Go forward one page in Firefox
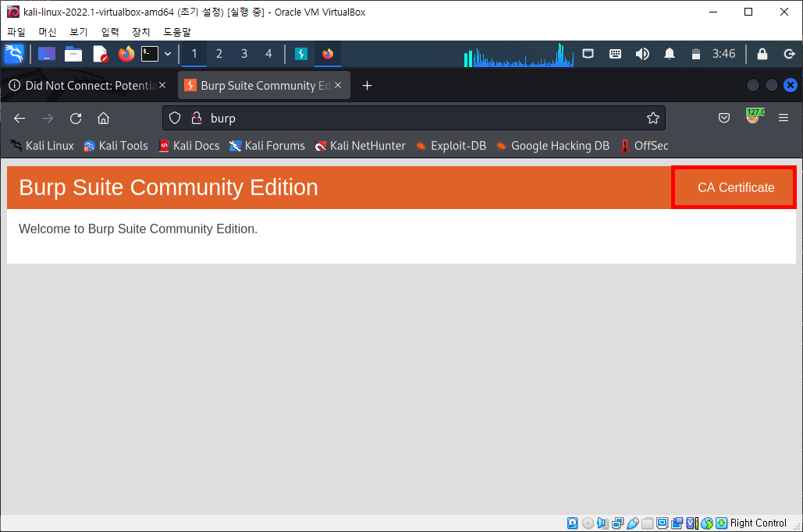 [48, 119]
